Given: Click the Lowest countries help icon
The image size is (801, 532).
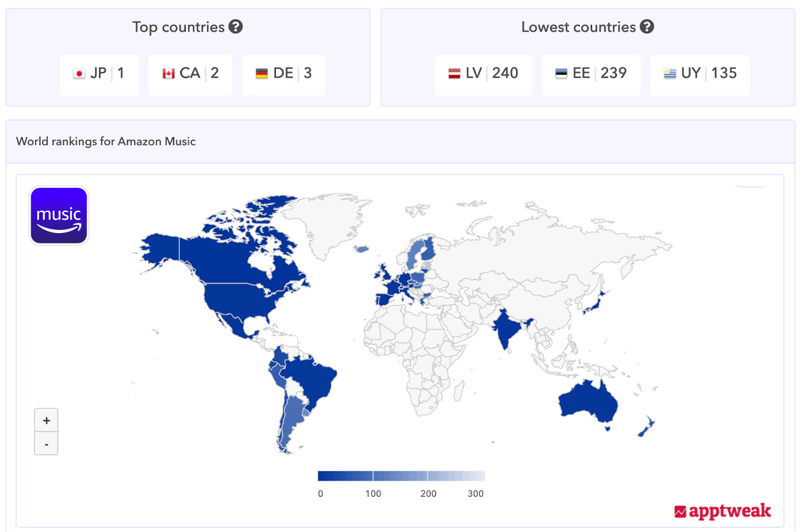Looking at the screenshot, I should tap(647, 27).
